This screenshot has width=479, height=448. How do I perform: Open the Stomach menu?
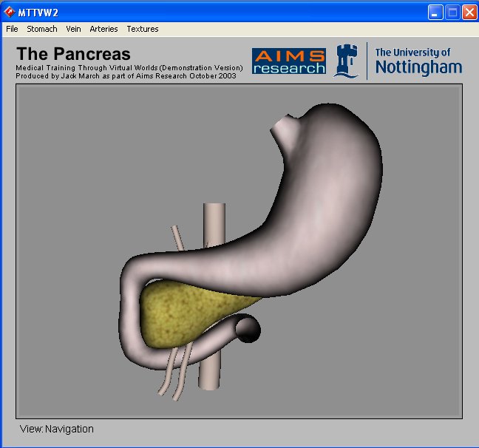click(x=41, y=29)
